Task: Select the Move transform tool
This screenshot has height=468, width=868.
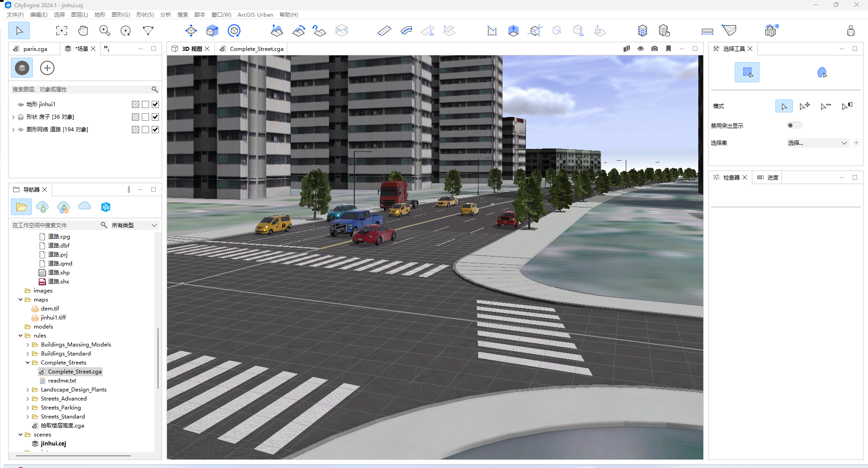Action: [x=191, y=31]
